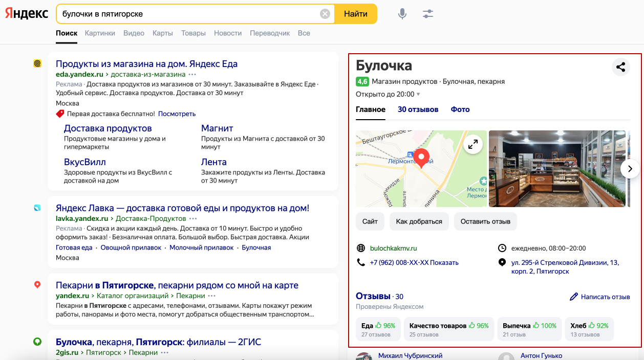This screenshot has height=360, width=644.
Task: Open the bakery interior photo
Action: [556, 169]
